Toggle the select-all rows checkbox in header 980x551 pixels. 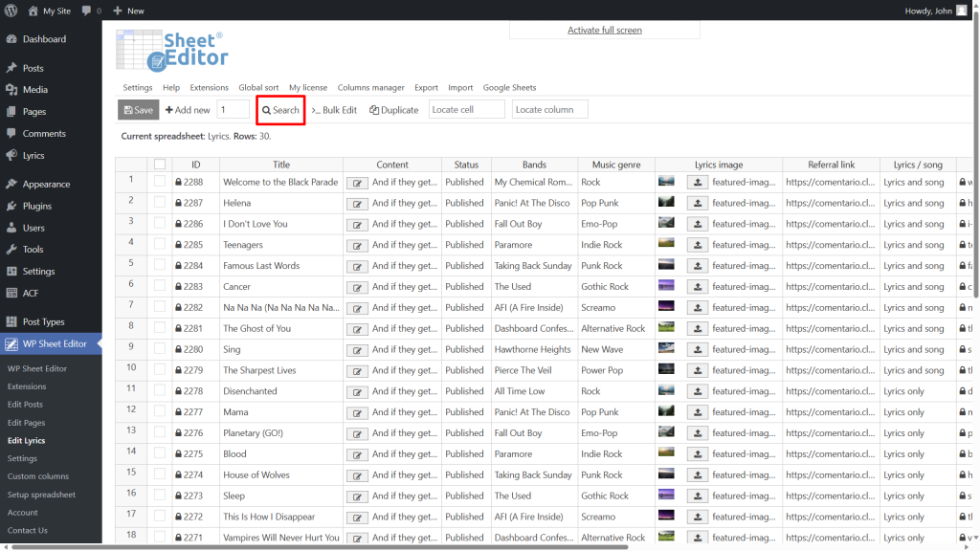[x=160, y=165]
